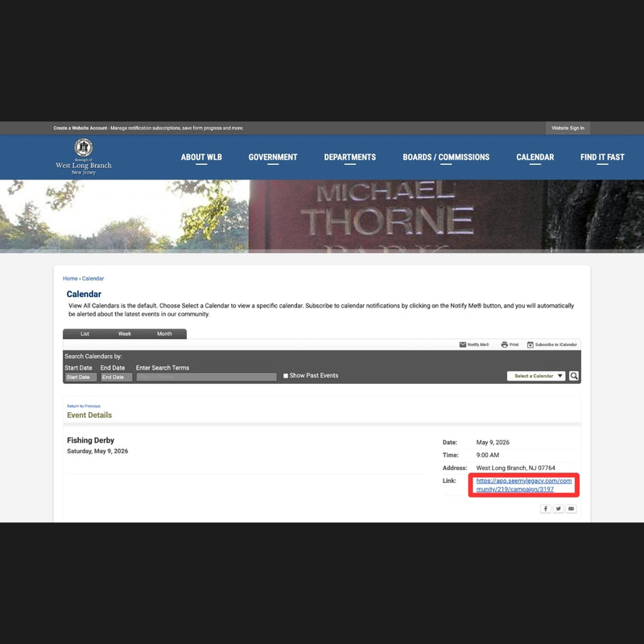Open the seemylegacy.com event link
644x644 pixels.
coord(524,485)
